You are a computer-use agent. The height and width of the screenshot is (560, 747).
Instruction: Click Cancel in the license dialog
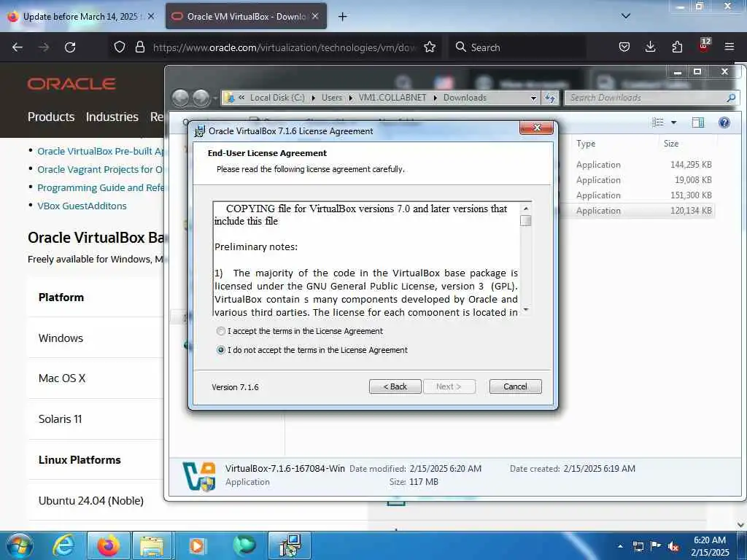point(516,386)
